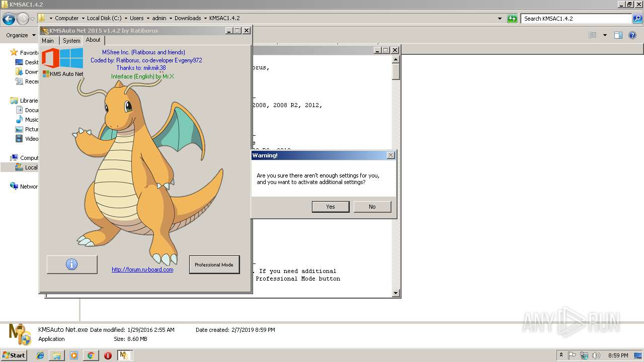Click the network tray icon
Screen dimensions: 644x362
tap(584, 355)
